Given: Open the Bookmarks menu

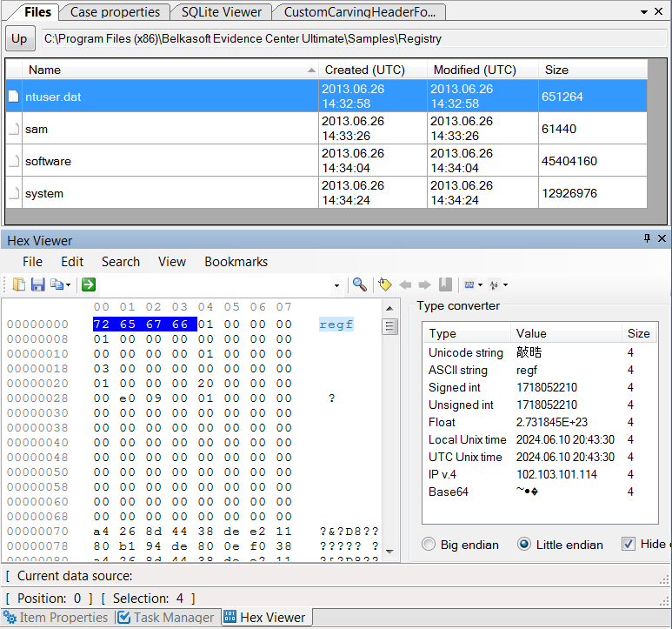Looking at the screenshot, I should [236, 262].
